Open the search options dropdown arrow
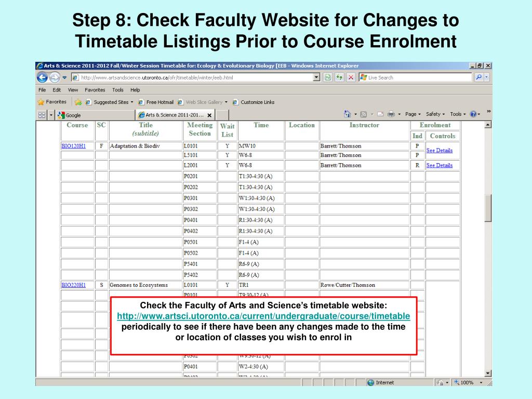Screen dimensions: 532x399 click(x=486, y=77)
